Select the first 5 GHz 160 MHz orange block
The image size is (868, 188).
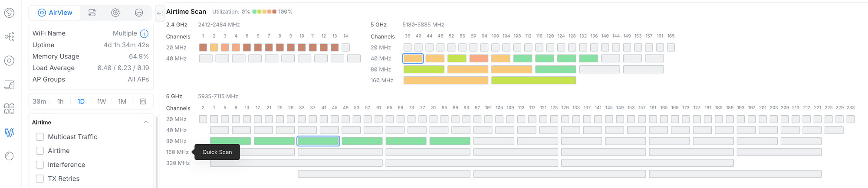tap(446, 80)
